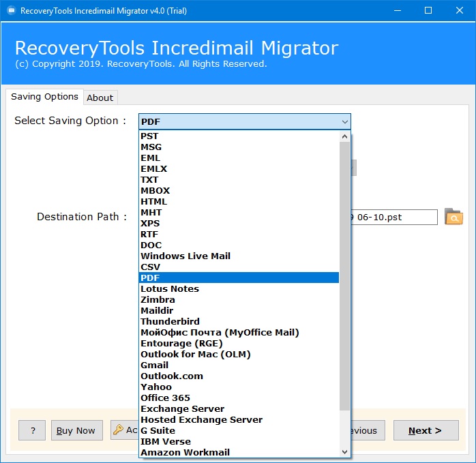Choose Maildir from the list
The image size is (476, 463).
pos(239,310)
